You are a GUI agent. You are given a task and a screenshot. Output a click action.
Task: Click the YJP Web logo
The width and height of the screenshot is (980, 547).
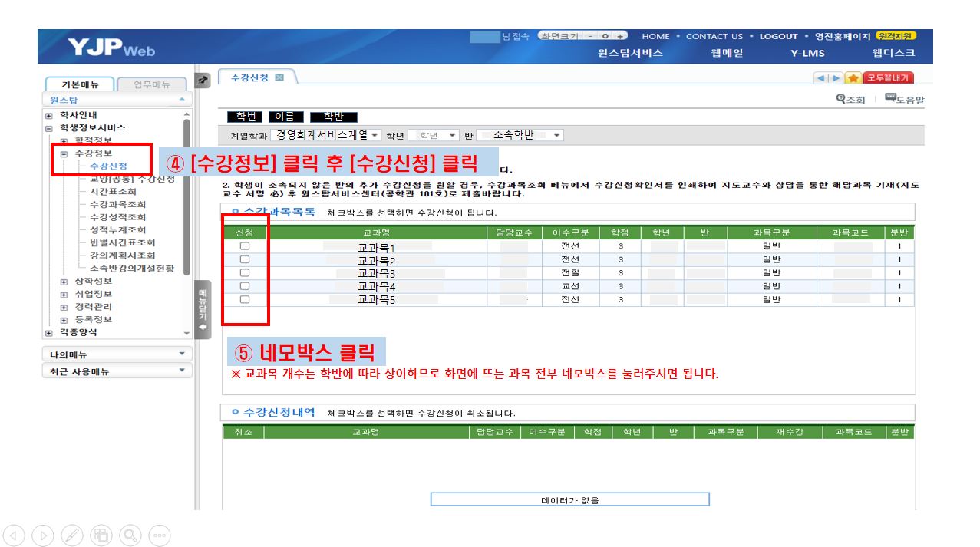[111, 48]
